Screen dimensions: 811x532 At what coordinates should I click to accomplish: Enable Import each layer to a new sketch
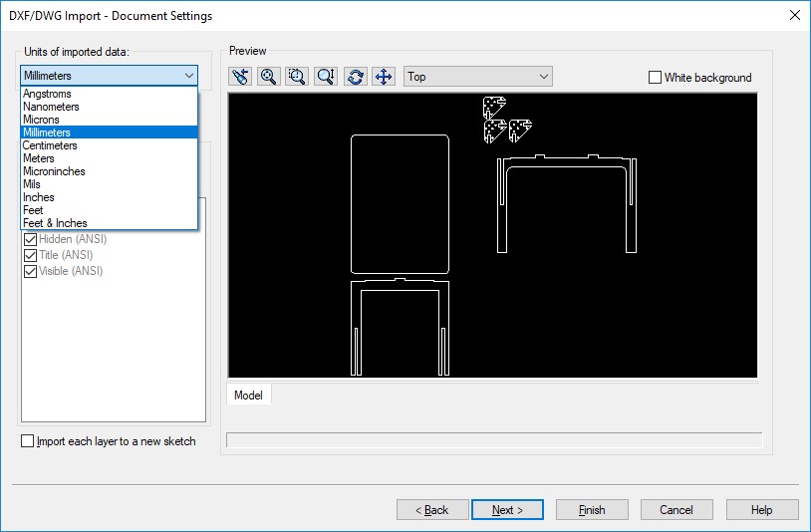tap(28, 441)
